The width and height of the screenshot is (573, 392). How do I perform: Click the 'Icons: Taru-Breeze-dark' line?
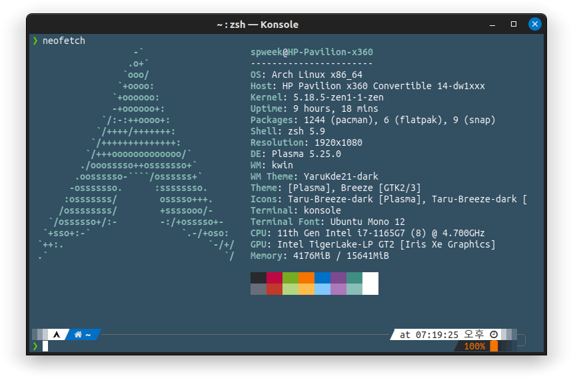(389, 199)
